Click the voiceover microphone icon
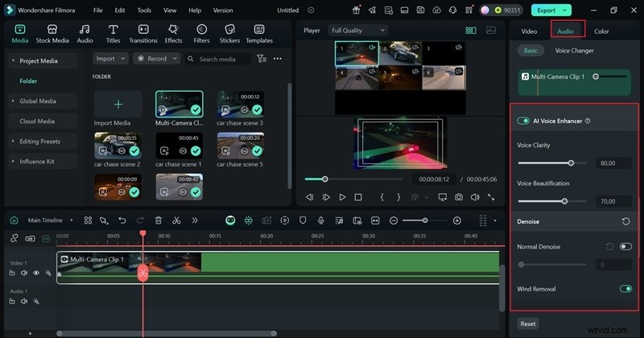The height and width of the screenshot is (338, 644). [x=320, y=221]
